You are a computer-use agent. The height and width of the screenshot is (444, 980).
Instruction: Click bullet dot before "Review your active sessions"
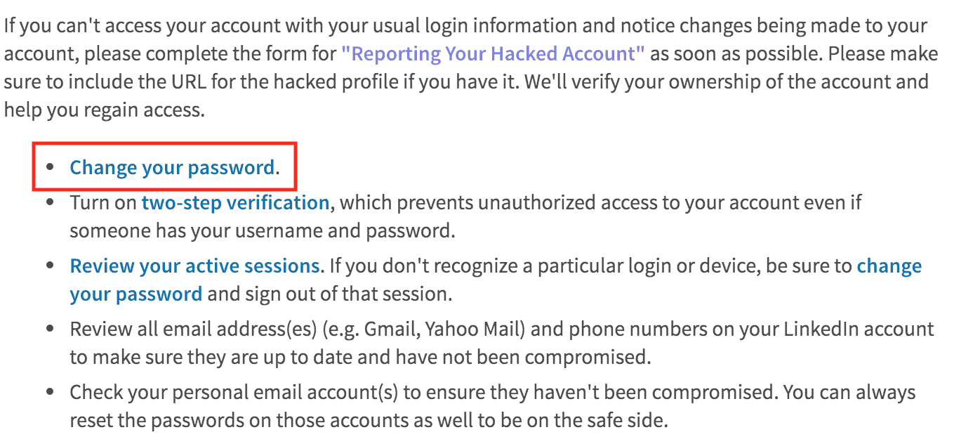(x=49, y=267)
